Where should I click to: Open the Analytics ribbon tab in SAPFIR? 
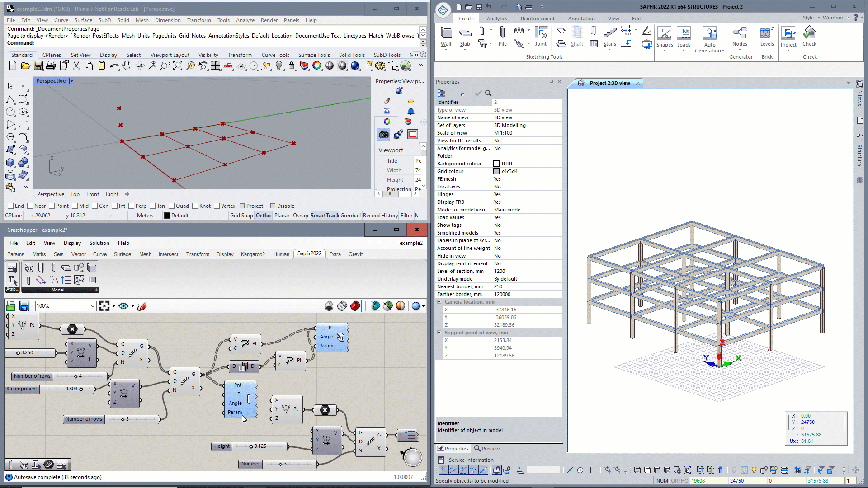(x=497, y=19)
